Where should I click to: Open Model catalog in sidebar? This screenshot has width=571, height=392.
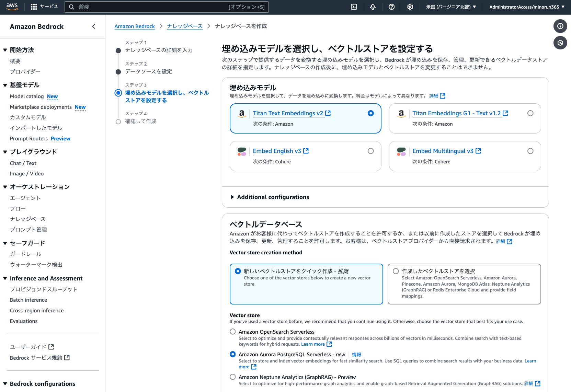27,96
